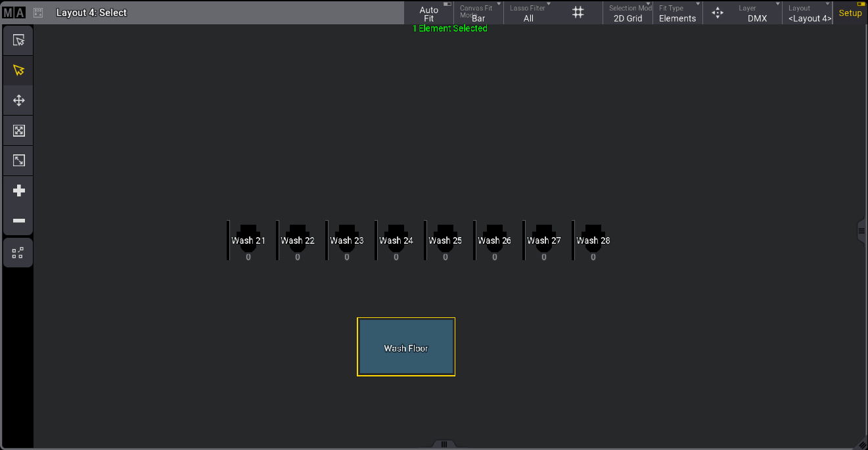The width and height of the screenshot is (868, 450).
Task: Click the zoom-to-fit all icon
Action: [18, 131]
